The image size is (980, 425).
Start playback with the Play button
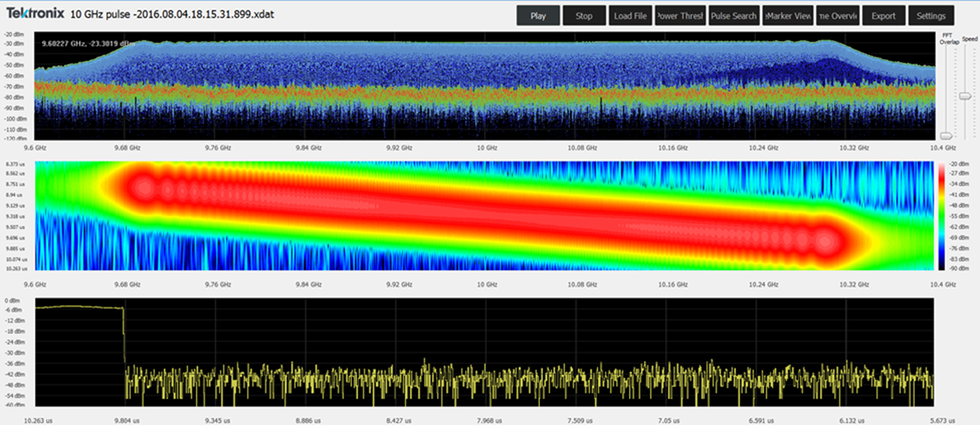[539, 15]
